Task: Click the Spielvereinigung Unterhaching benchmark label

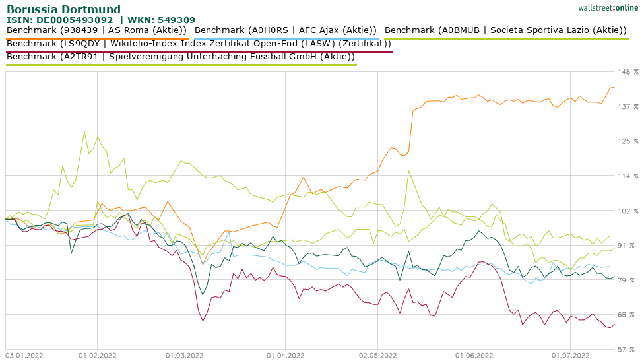Action: click(181, 56)
